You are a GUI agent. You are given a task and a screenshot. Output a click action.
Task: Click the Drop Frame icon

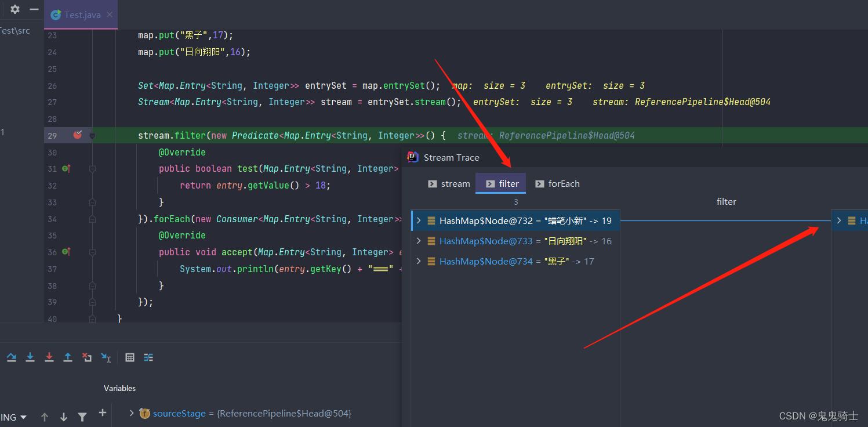click(x=87, y=357)
